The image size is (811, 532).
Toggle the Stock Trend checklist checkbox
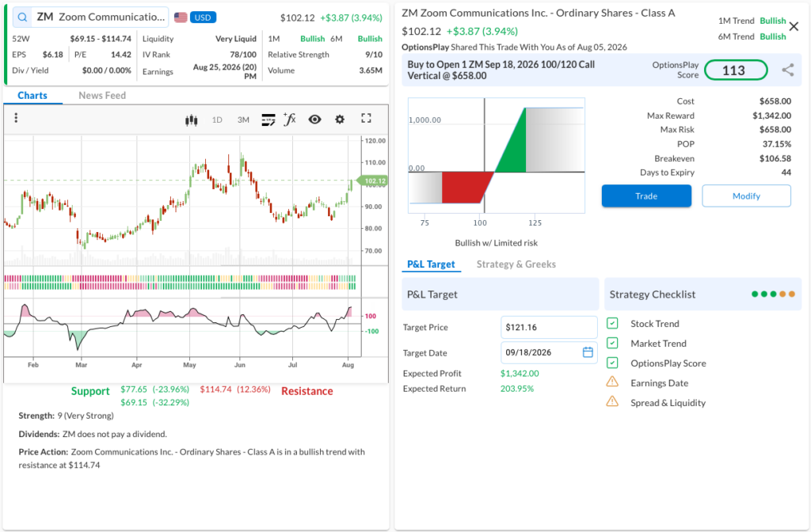612,324
